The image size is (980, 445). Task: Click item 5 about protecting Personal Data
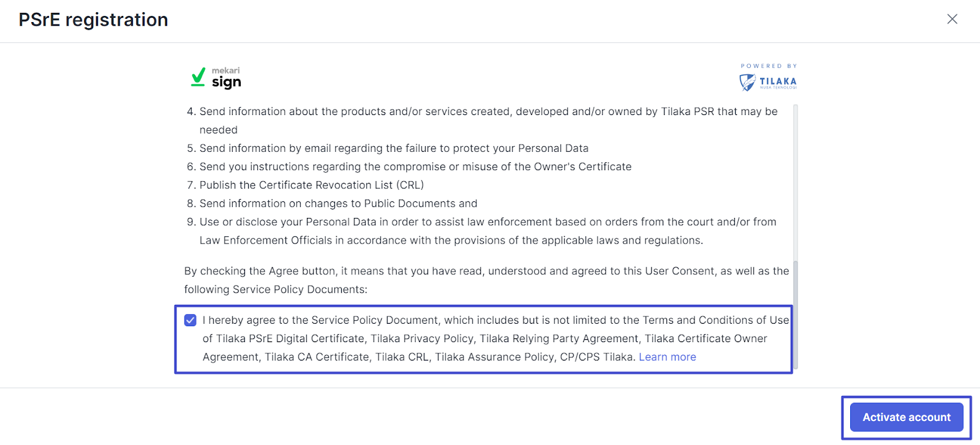(393, 148)
